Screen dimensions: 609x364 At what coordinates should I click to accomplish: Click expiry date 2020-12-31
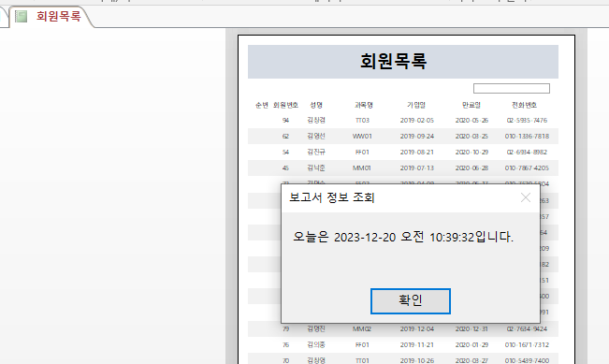471,329
